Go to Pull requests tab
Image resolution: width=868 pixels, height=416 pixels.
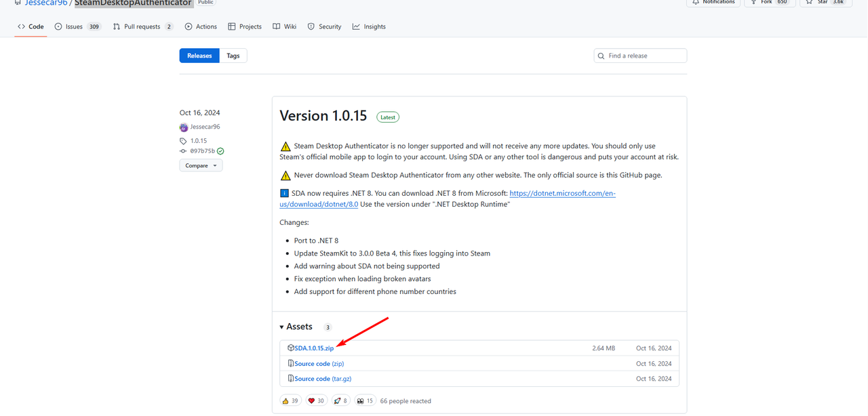click(143, 26)
